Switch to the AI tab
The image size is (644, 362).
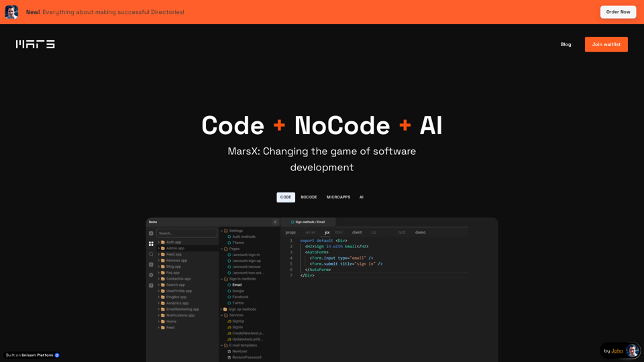click(362, 197)
